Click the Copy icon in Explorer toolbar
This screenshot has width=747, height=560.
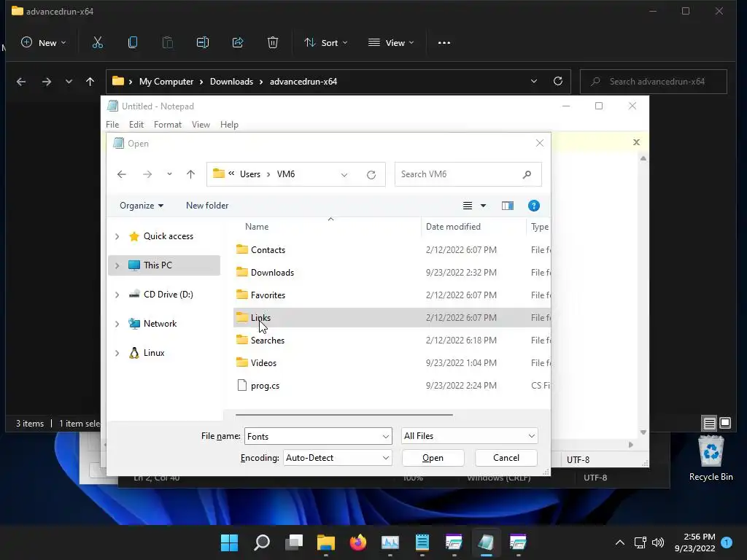point(133,43)
